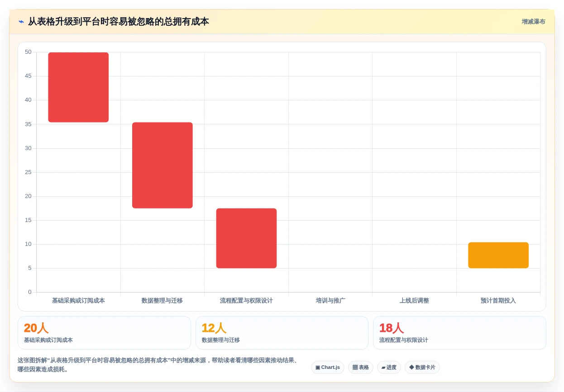The image size is (564, 392).
Task: Click the y-axis value 25
Action: coord(28,172)
